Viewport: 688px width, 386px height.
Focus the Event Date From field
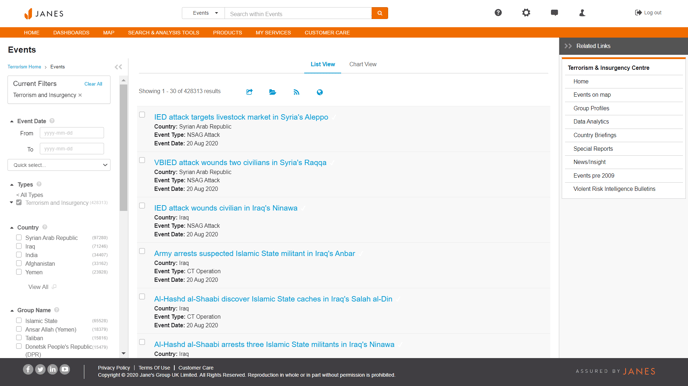pyautogui.click(x=72, y=133)
